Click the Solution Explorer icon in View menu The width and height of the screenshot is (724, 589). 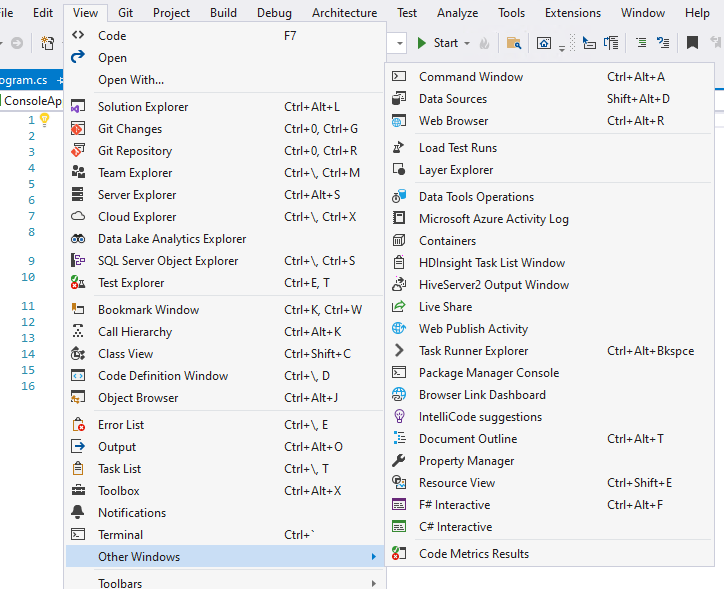click(x=78, y=106)
